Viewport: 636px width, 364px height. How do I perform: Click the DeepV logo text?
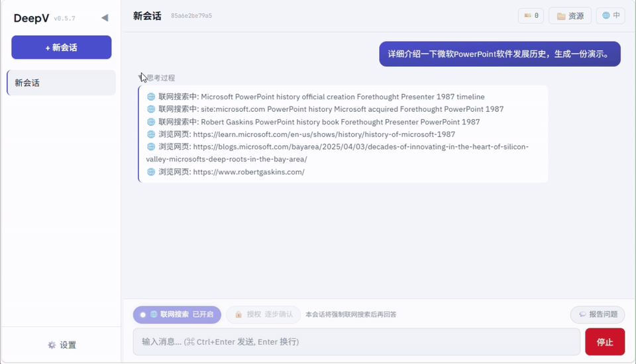tap(31, 19)
